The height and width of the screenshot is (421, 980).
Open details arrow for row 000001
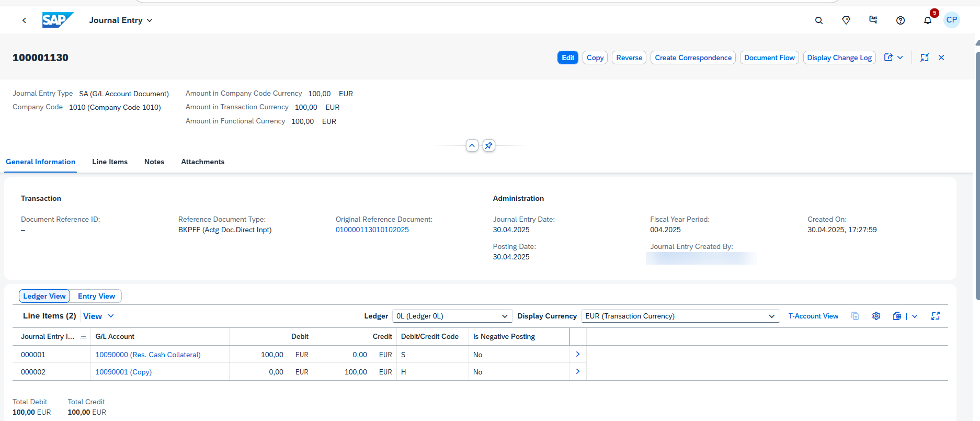point(578,354)
